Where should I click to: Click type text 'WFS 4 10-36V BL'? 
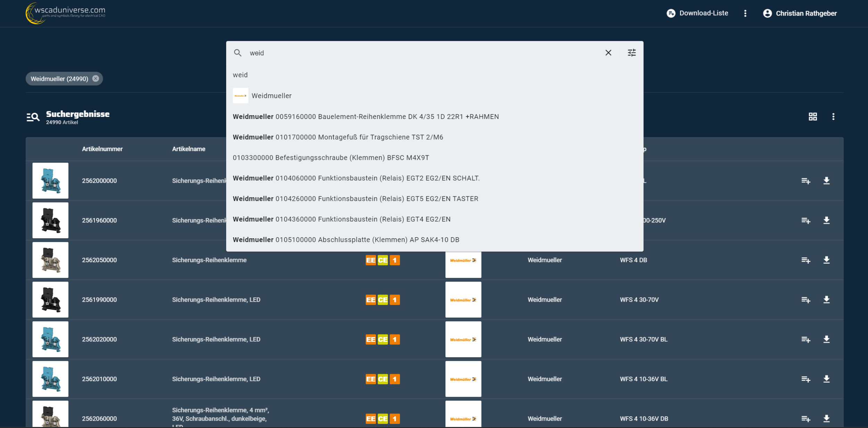point(644,379)
